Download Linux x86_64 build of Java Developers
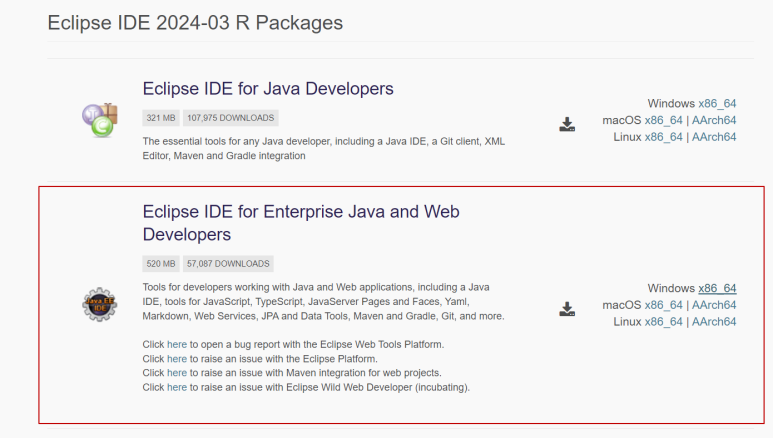 (663, 137)
